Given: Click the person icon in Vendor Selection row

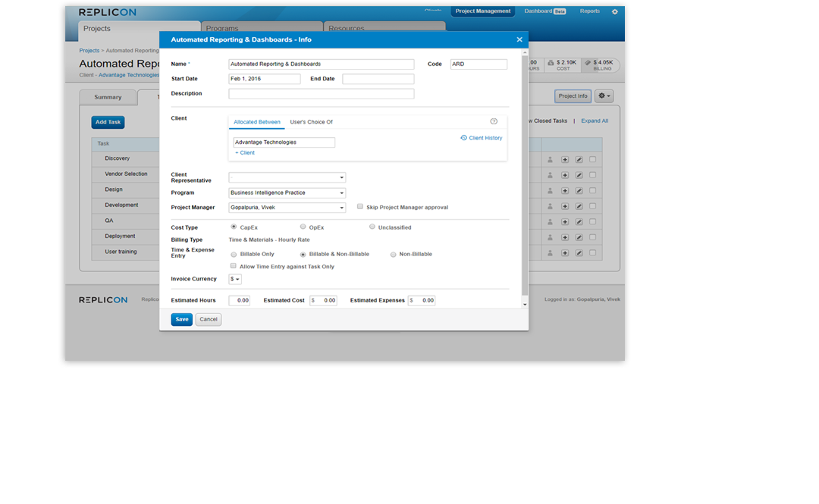Looking at the screenshot, I should tap(550, 176).
